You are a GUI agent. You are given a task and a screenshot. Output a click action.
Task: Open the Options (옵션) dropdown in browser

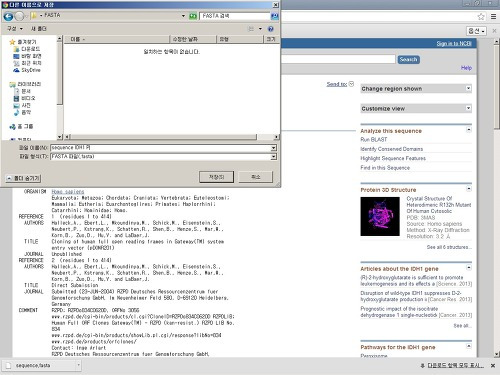coord(476,31)
